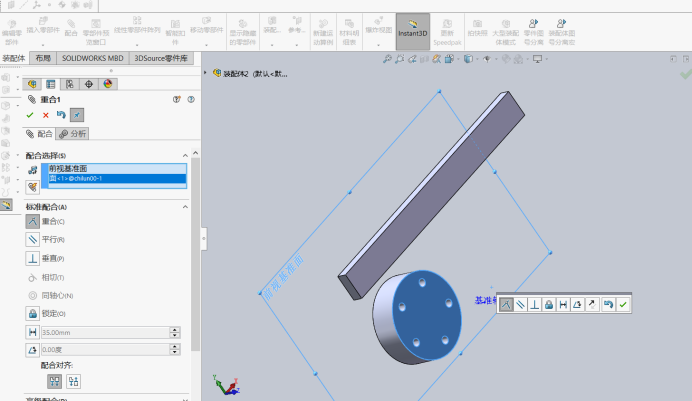
Task: Toggle the multiple mate mode button
Action: coord(33,187)
